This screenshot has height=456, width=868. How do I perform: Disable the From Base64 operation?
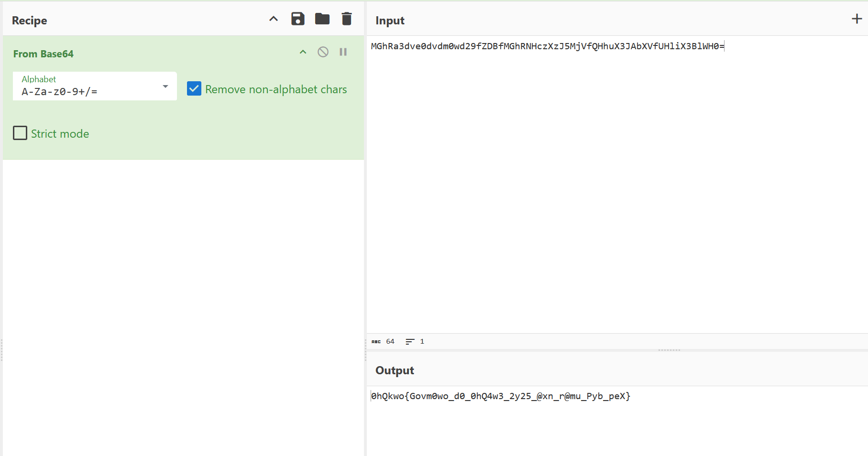[x=323, y=52]
